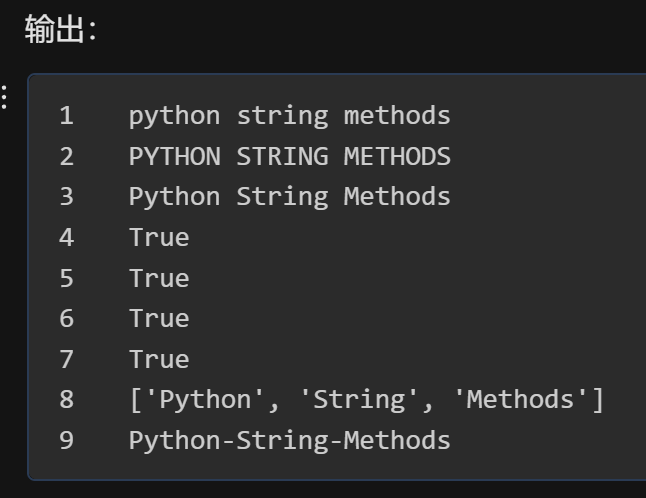
Task: Select line number 6 in the gutter
Action: point(66,319)
